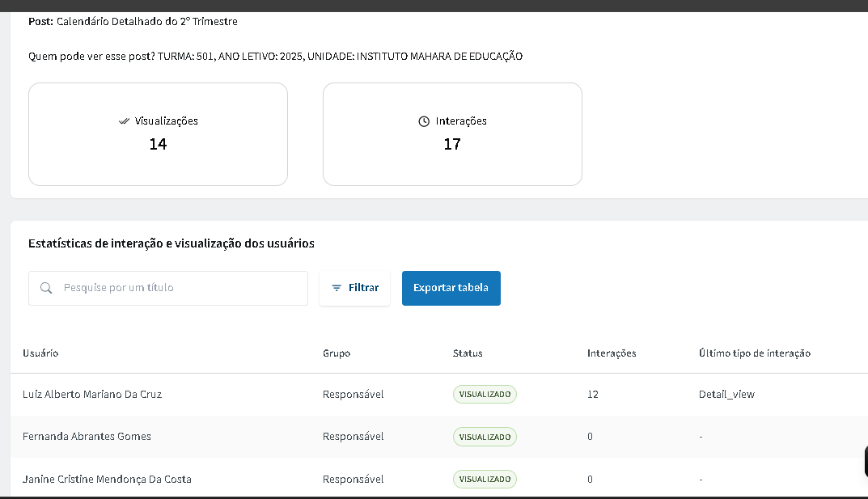Screen dimensions: 868x499
Task: Sort by 'Último tipo de interação' header
Action: (x=755, y=353)
